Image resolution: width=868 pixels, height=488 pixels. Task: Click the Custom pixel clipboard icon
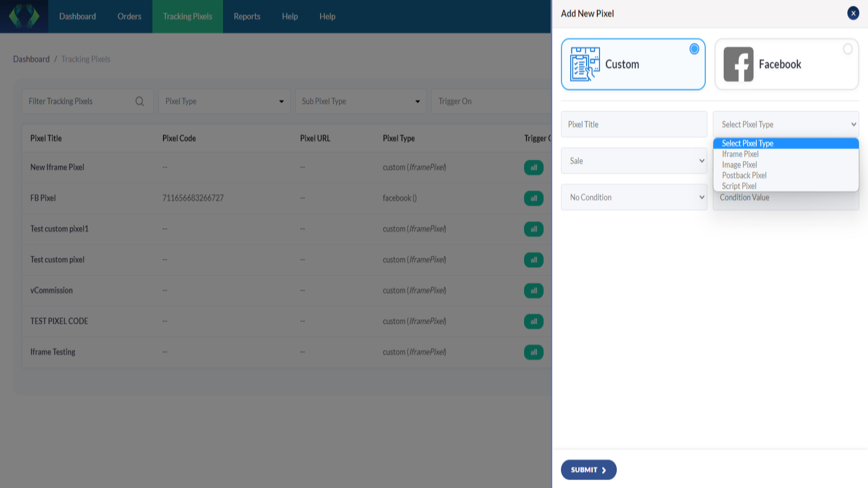[x=584, y=64]
